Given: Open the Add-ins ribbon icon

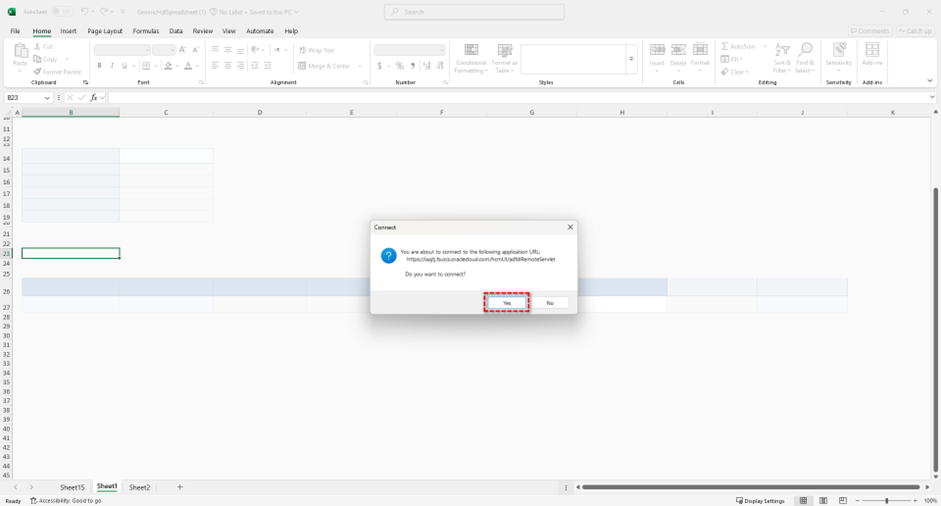Looking at the screenshot, I should (x=872, y=51).
